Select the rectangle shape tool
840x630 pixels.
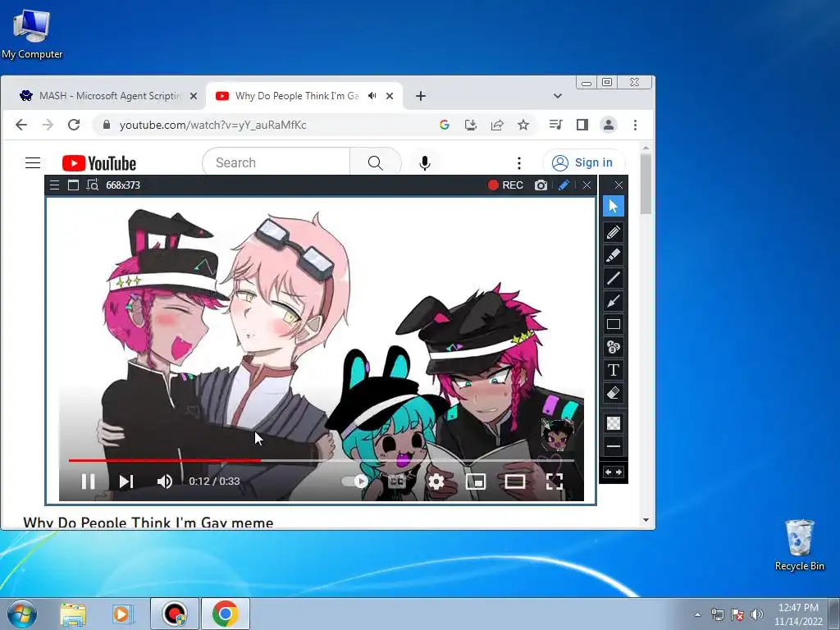pyautogui.click(x=614, y=324)
